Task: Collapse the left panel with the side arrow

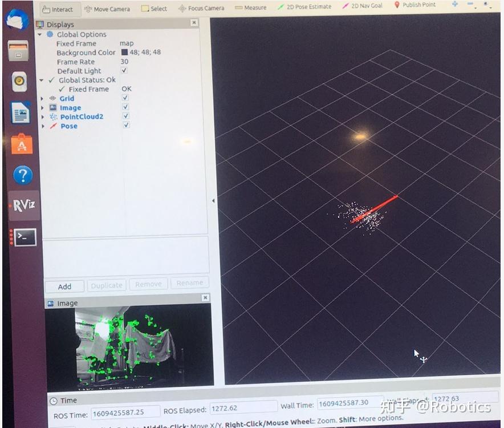Action: [x=213, y=201]
